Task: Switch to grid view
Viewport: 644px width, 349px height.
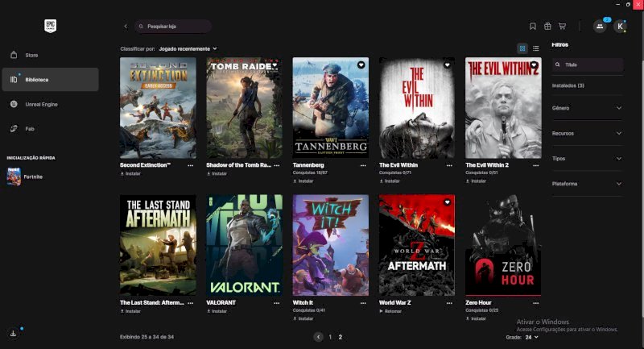Action: 522,48
